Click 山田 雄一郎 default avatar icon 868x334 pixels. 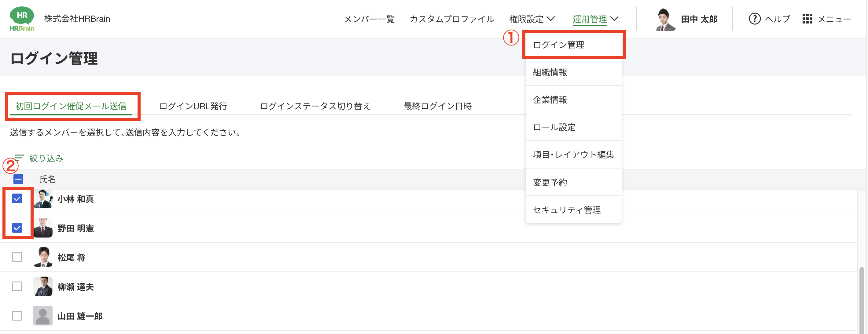43,315
